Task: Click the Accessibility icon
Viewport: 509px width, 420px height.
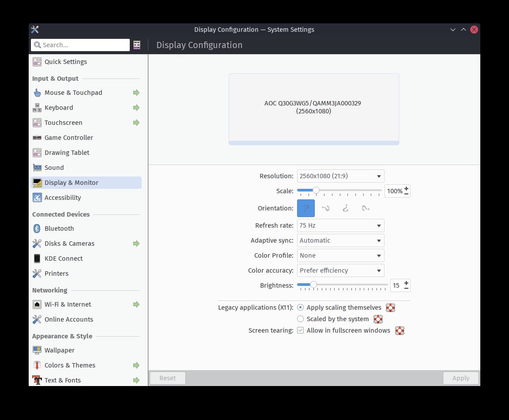Action: (x=37, y=198)
